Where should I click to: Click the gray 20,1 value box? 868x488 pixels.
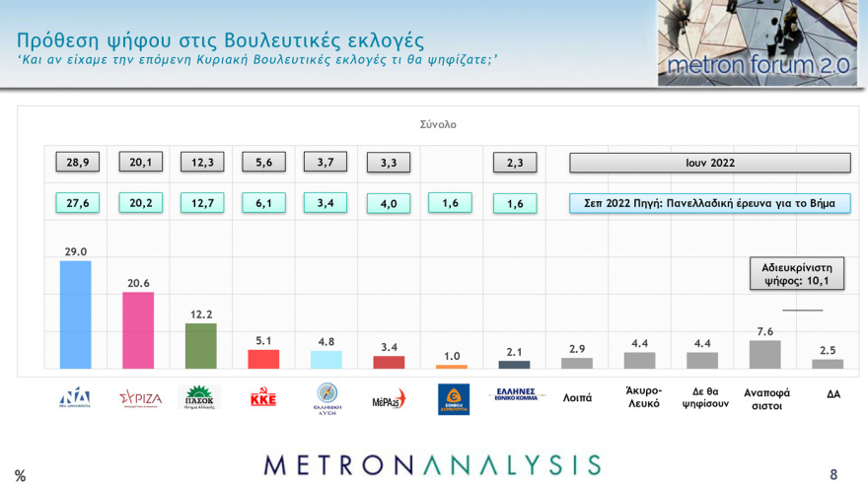(141, 162)
